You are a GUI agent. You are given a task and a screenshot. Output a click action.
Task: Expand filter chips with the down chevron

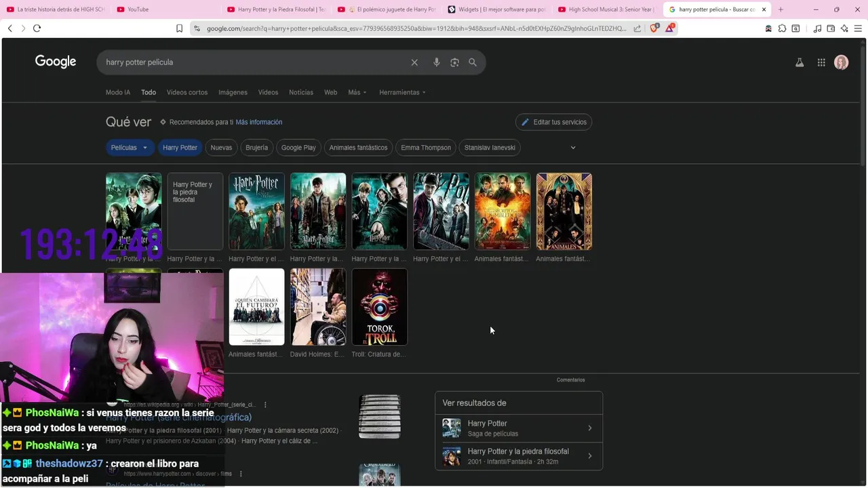pos(573,148)
